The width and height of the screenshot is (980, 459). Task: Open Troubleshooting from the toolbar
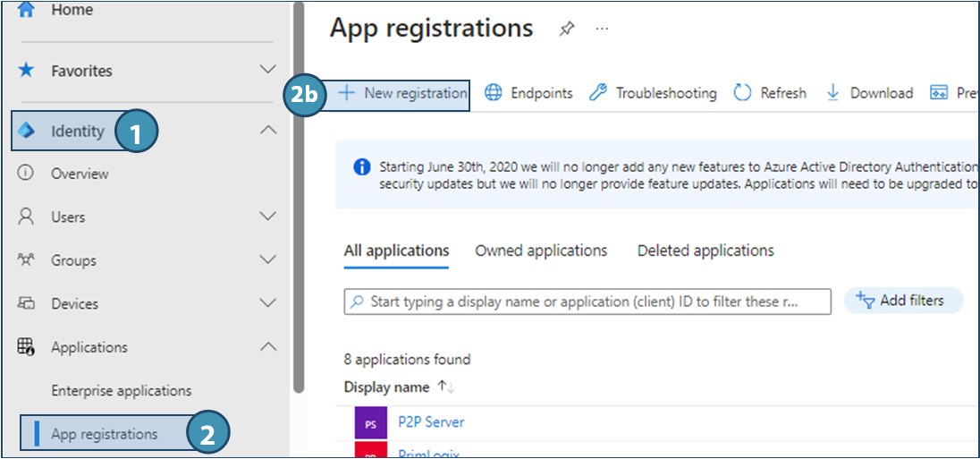tap(654, 93)
